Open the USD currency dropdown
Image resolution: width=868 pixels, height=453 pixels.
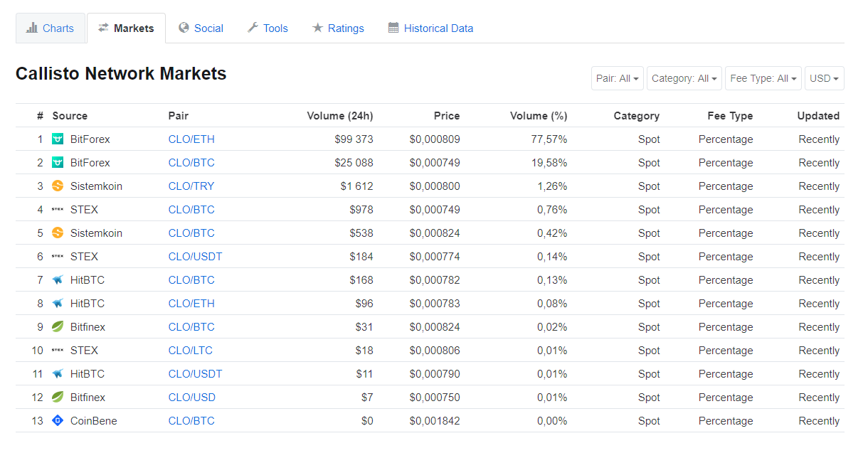point(825,78)
